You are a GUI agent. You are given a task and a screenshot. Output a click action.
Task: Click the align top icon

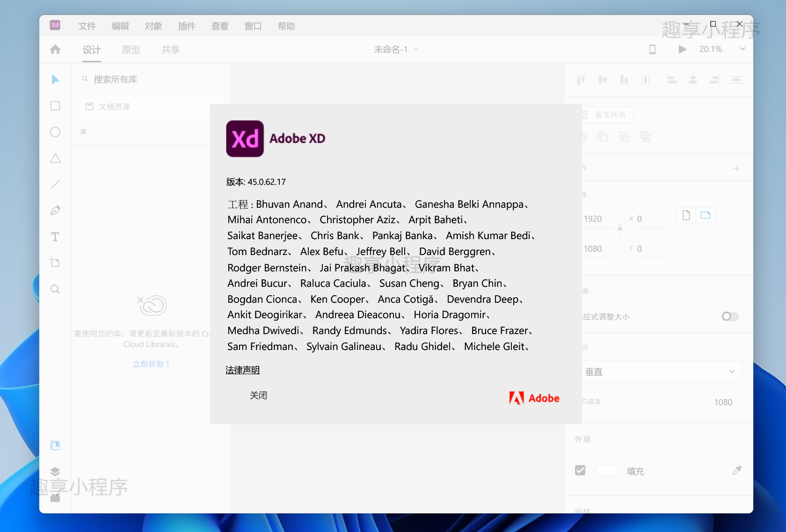tap(581, 80)
